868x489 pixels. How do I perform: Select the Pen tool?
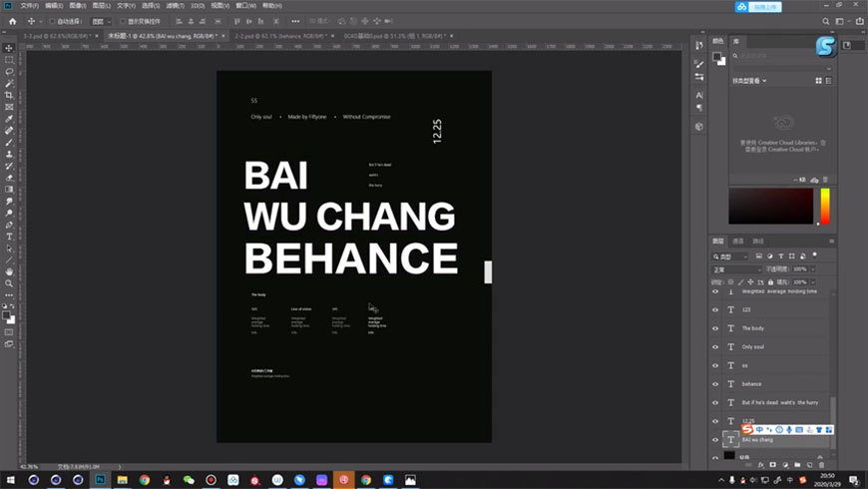point(9,225)
